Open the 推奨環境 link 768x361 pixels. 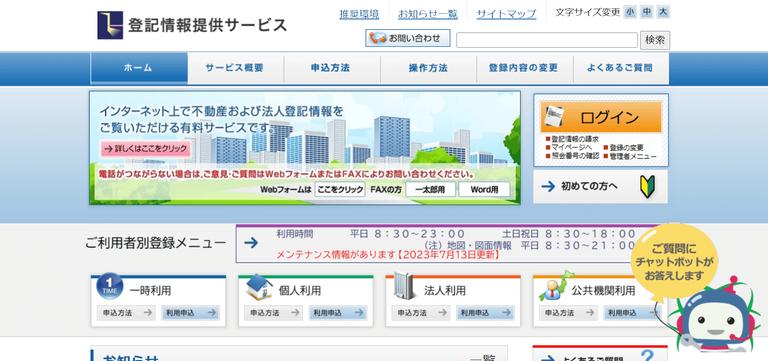click(359, 14)
